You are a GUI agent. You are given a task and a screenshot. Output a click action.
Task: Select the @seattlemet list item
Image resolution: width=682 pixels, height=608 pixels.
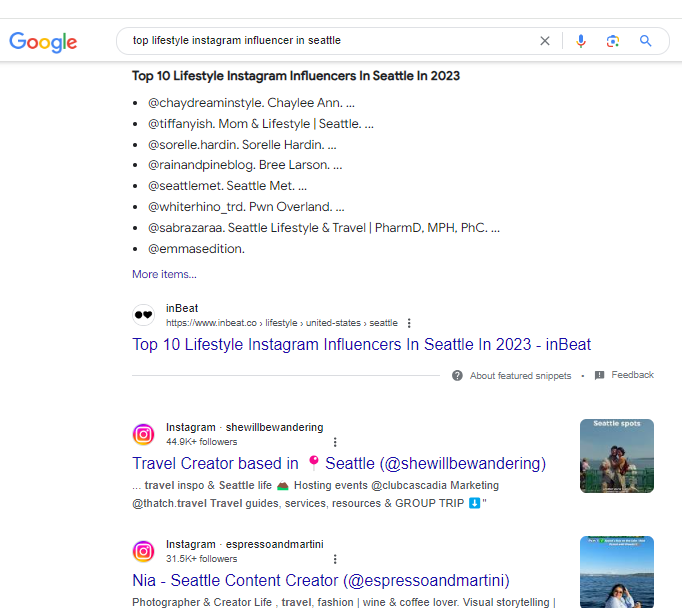227,186
